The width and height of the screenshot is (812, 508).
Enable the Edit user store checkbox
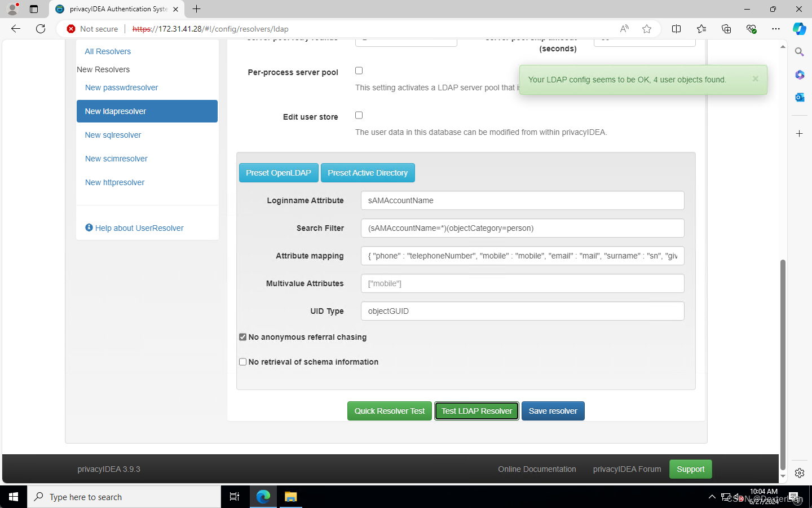tap(359, 115)
